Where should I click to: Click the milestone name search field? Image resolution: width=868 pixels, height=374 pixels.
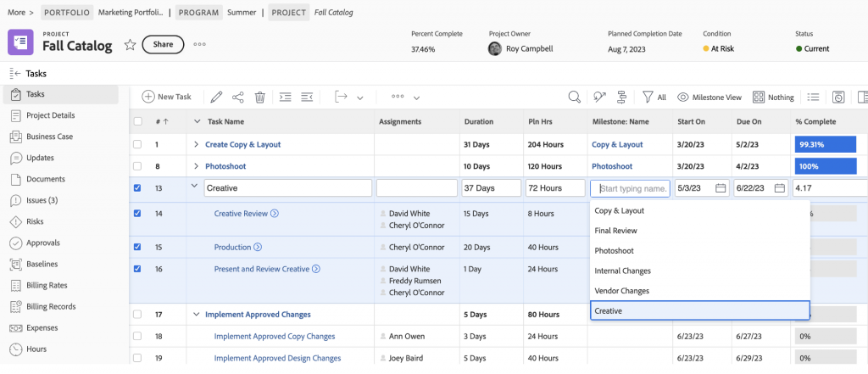[632, 188]
